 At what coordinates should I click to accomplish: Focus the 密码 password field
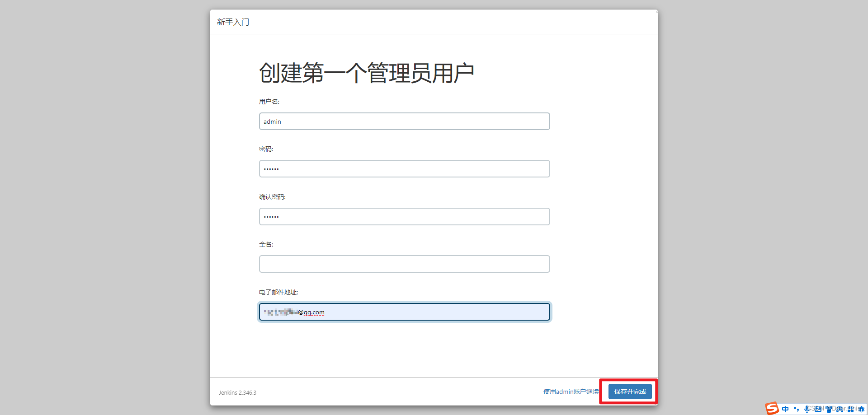click(x=405, y=169)
